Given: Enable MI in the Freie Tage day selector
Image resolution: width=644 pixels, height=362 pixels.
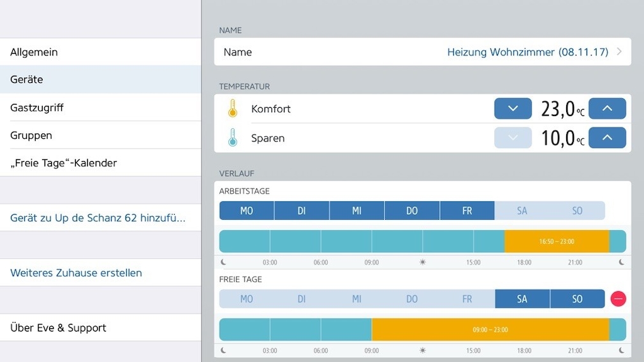Looking at the screenshot, I should 356,299.
